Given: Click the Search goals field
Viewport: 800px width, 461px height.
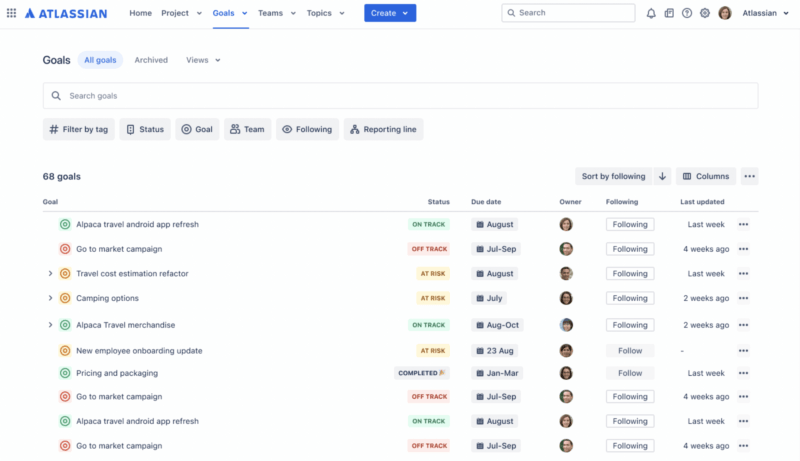Looking at the screenshot, I should click(x=401, y=96).
